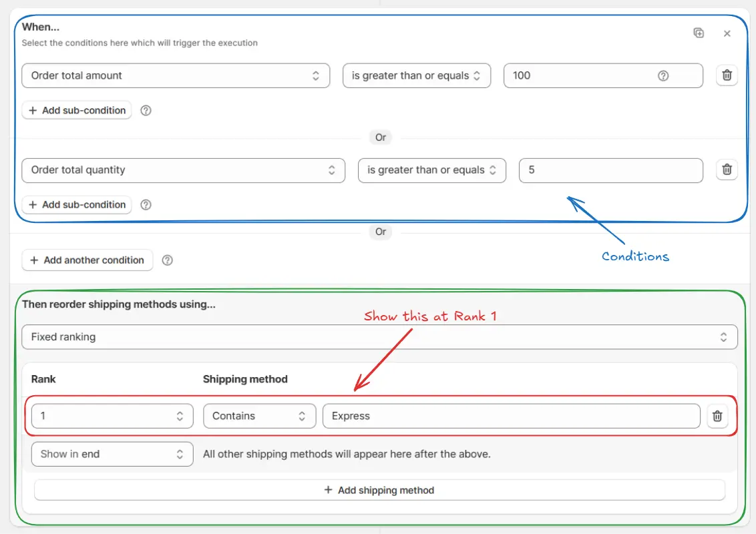Delete the Order total amount condition row
The width and height of the screenshot is (756, 534).
[727, 75]
